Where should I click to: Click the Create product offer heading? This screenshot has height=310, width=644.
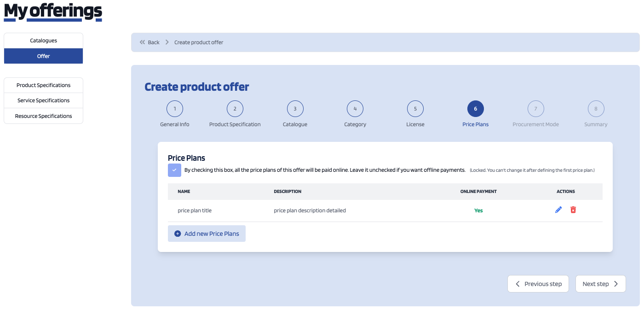tap(197, 87)
